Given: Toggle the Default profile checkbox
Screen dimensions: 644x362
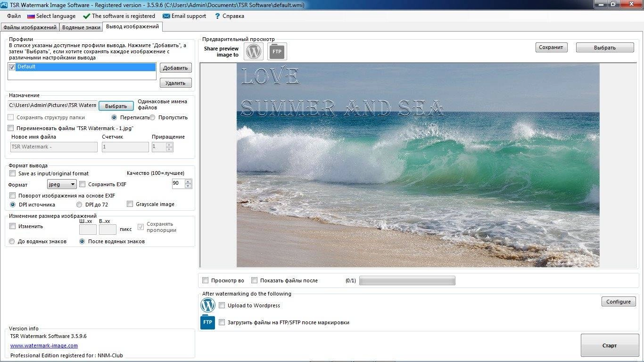Looking at the screenshot, I should coord(12,67).
